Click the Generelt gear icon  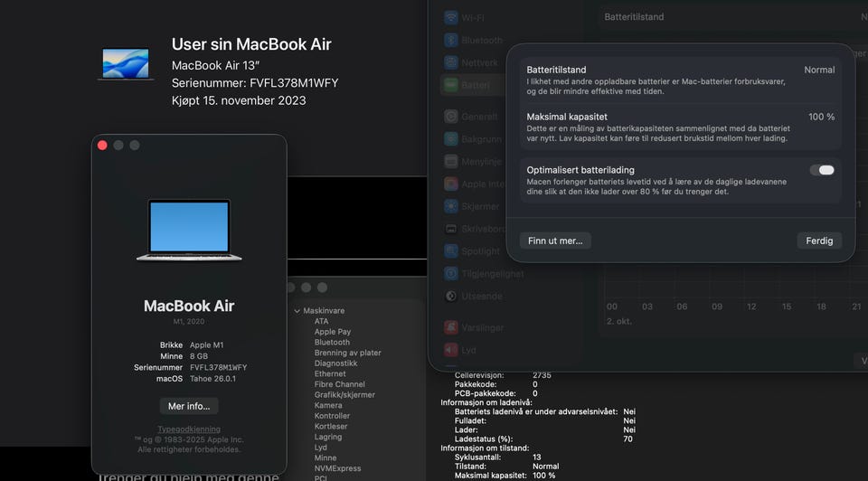(x=451, y=117)
